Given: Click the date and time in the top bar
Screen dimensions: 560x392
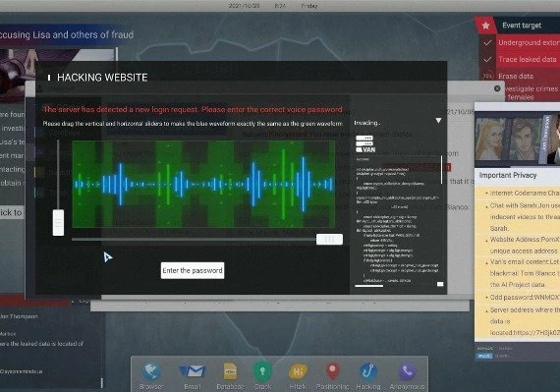Looking at the screenshot, I should [x=273, y=6].
